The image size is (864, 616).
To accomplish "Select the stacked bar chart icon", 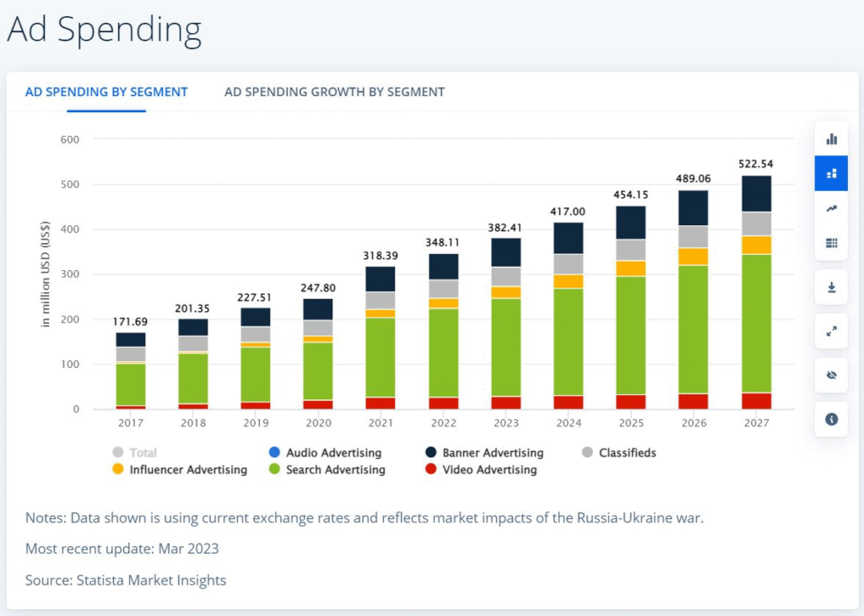I will pos(831,173).
